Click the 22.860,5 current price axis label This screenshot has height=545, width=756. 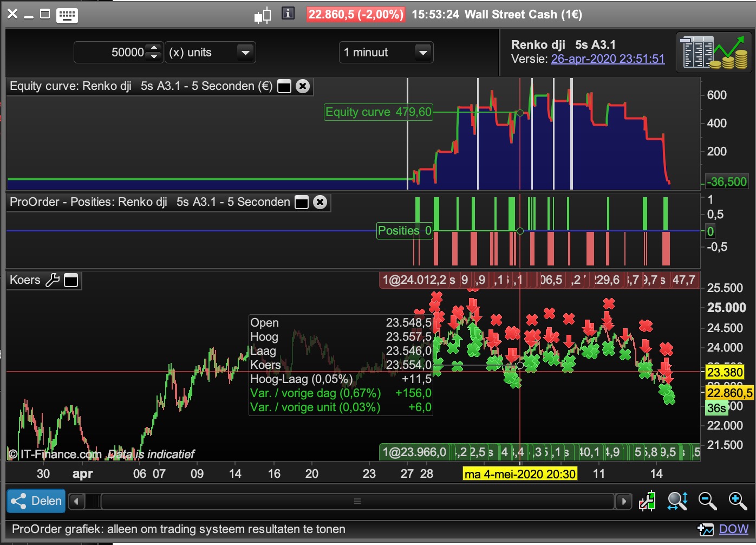[x=729, y=393]
